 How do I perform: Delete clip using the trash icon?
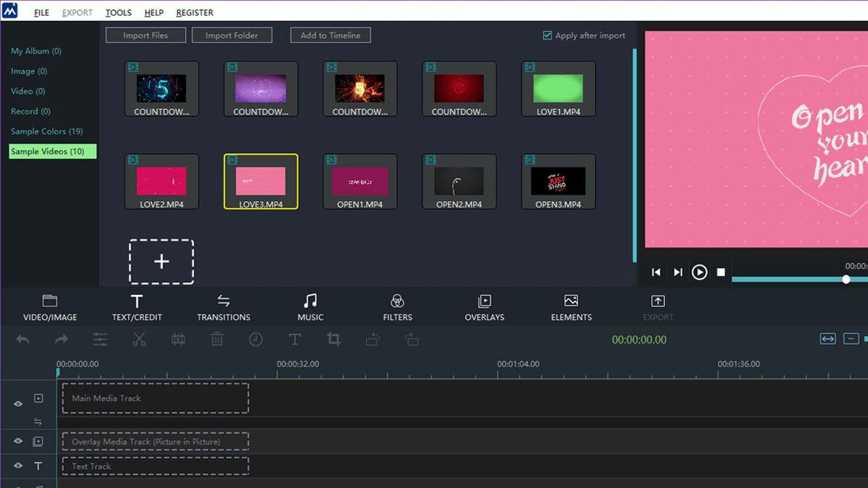pos(217,339)
